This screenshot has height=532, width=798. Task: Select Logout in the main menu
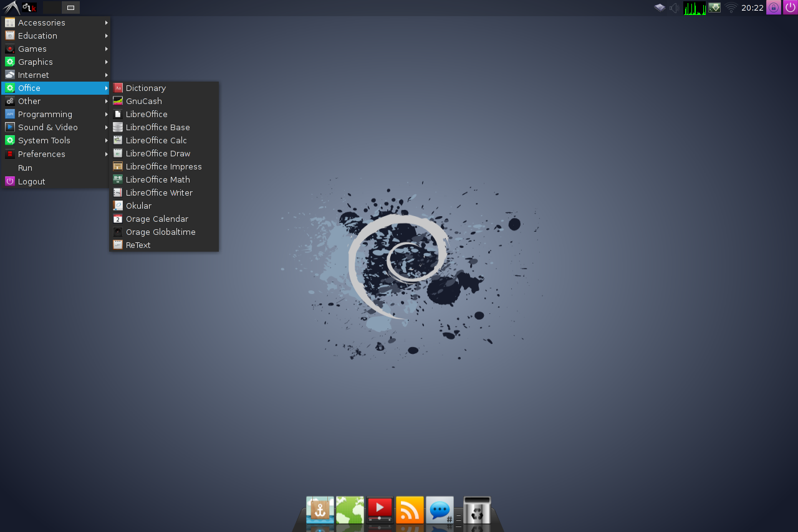pos(56,181)
